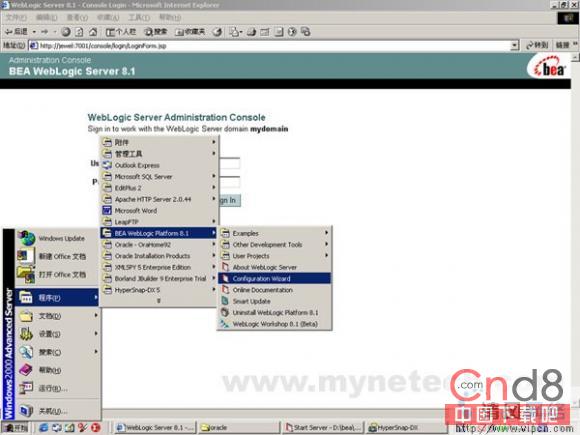The height and width of the screenshot is (435, 580).
Task: Show more programs via bottom chevron
Action: [159, 301]
